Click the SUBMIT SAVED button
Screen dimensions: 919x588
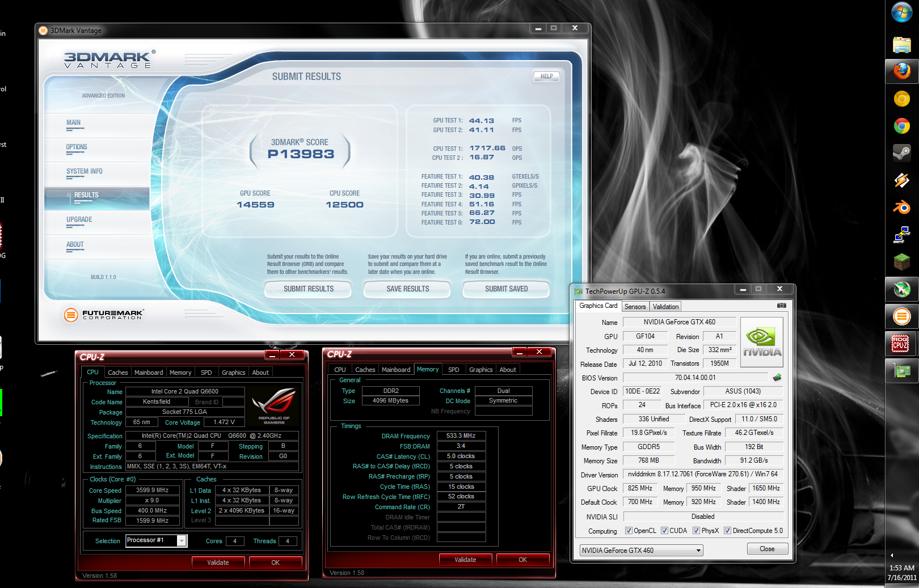point(506,289)
